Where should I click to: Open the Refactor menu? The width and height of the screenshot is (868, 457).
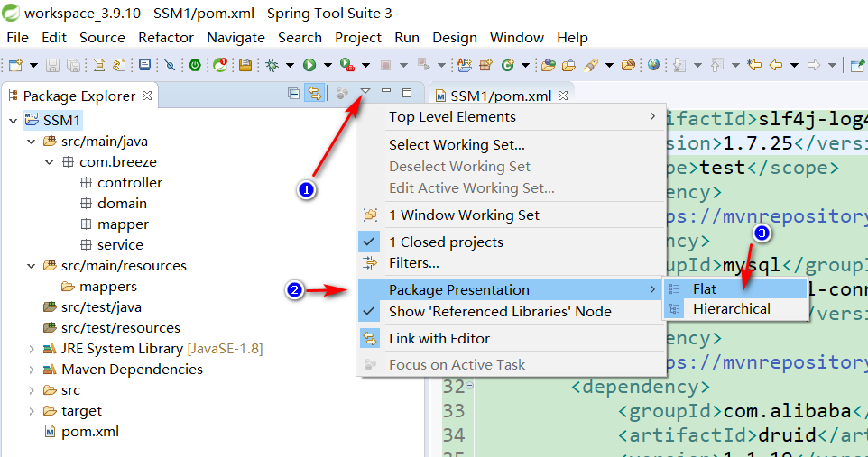click(x=165, y=38)
